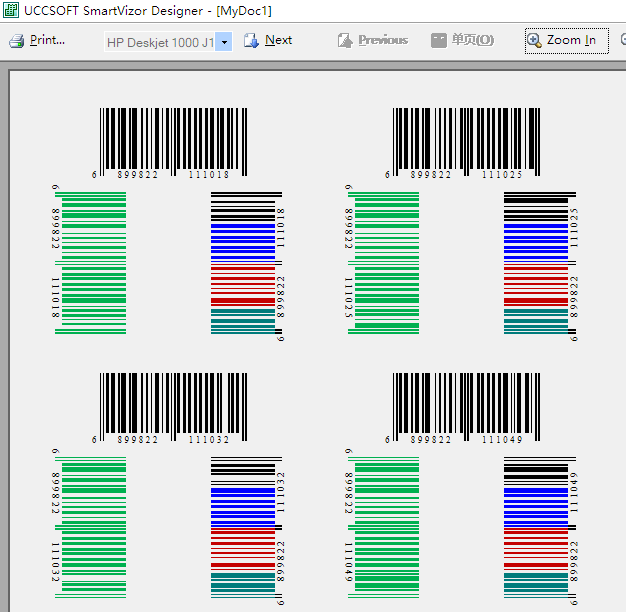Open the HP Deskjet printer dropdown
The width and height of the screenshot is (626, 612).
pos(224,42)
